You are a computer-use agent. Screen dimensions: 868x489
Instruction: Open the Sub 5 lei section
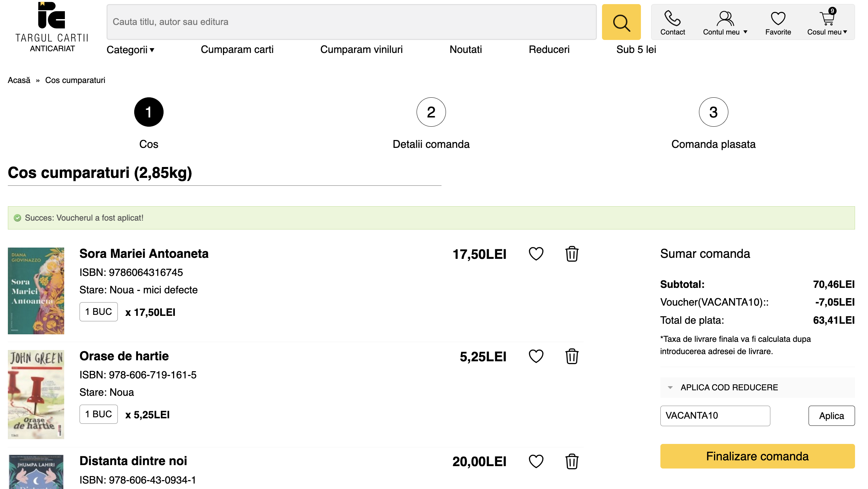(636, 50)
